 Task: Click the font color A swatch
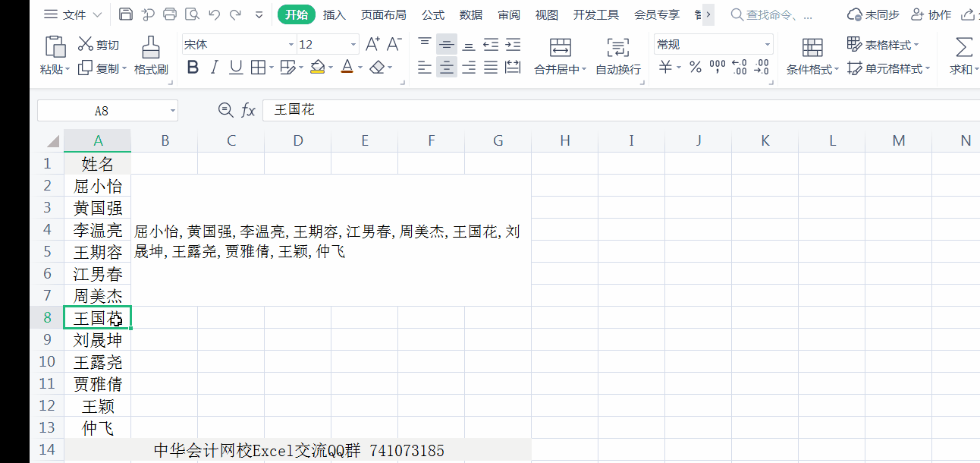[x=347, y=68]
